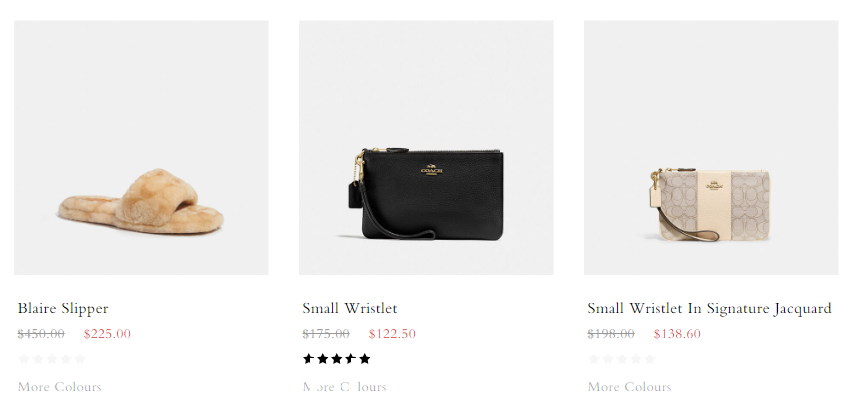
Task: Click the fifth star of Small Wristlet rating
Action: [365, 359]
